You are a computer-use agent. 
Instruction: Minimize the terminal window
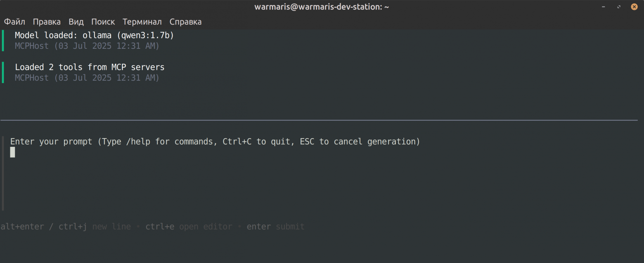click(x=604, y=7)
